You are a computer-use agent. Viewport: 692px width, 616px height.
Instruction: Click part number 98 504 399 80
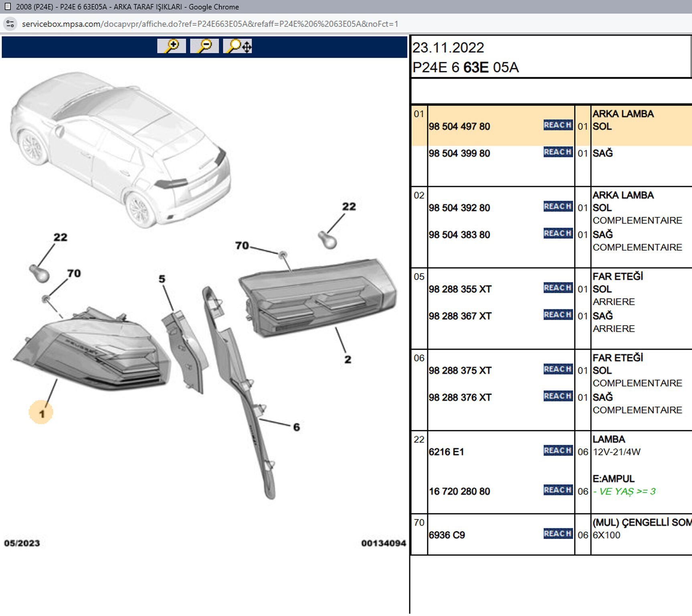(459, 153)
